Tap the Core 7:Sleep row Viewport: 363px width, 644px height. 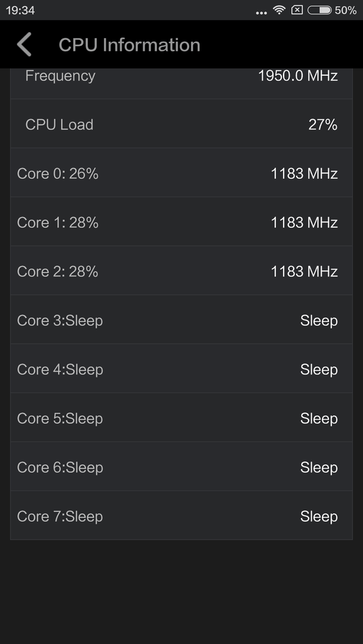[181, 515]
